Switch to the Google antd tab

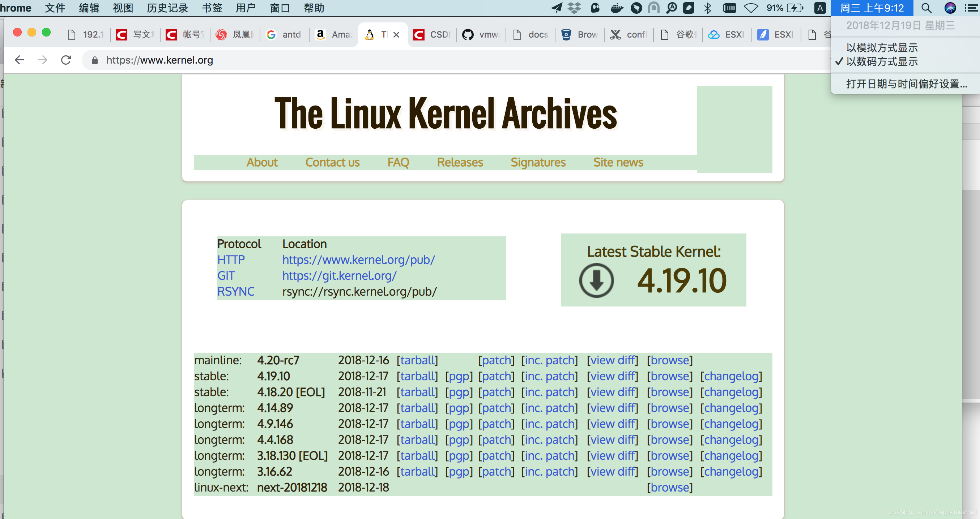click(x=284, y=35)
